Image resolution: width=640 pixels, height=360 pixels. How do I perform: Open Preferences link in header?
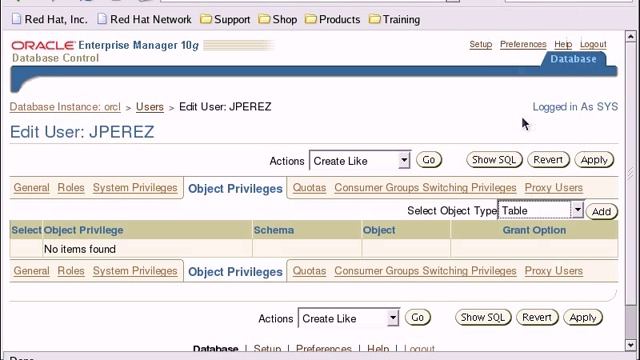pos(523,44)
